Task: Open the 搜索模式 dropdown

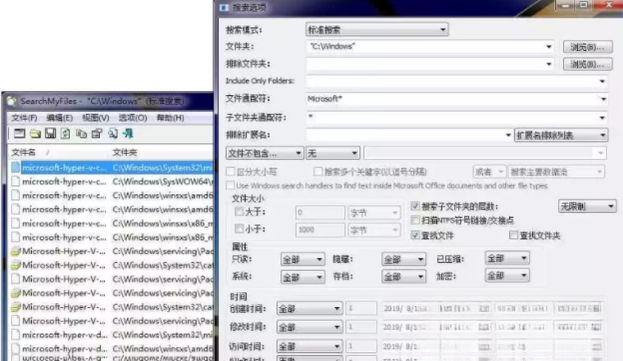Action: tap(377, 30)
